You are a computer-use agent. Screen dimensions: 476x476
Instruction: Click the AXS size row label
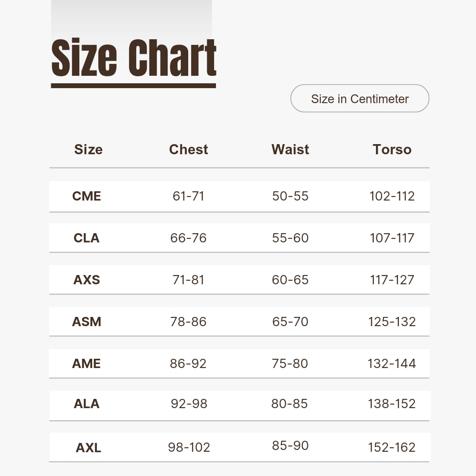pyautogui.click(x=87, y=280)
